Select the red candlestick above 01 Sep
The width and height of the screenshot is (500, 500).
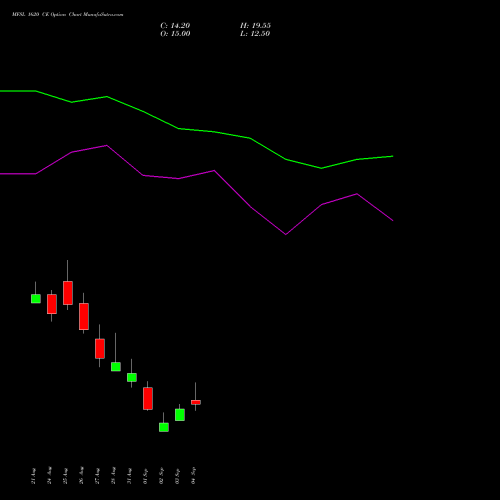click(x=148, y=398)
